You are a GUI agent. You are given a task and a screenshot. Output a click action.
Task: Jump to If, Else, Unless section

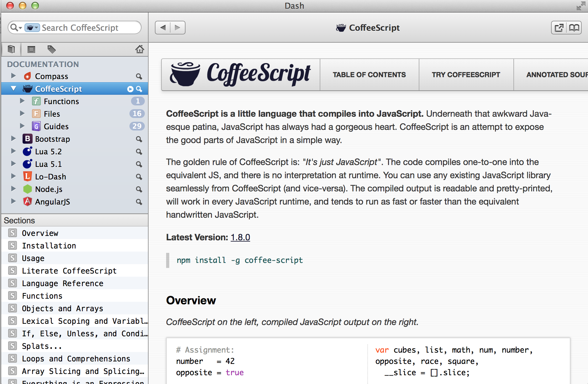(75, 333)
